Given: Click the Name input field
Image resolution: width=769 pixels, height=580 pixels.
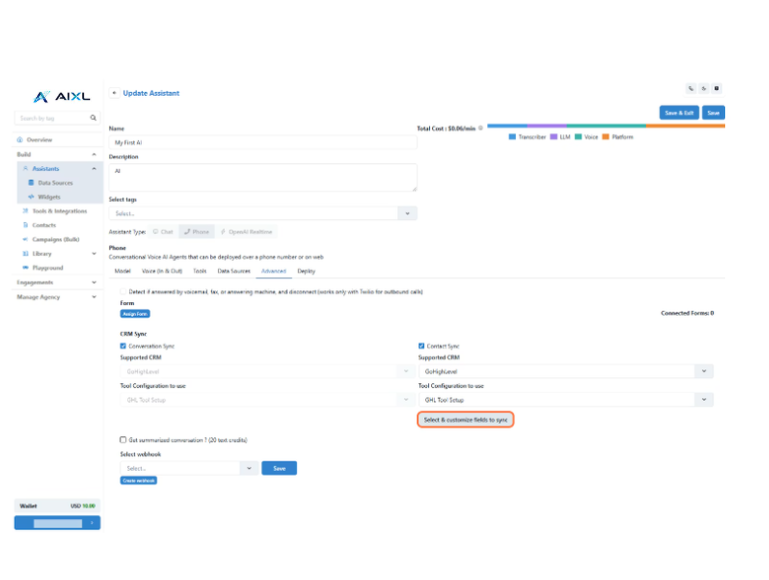Looking at the screenshot, I should (x=262, y=143).
